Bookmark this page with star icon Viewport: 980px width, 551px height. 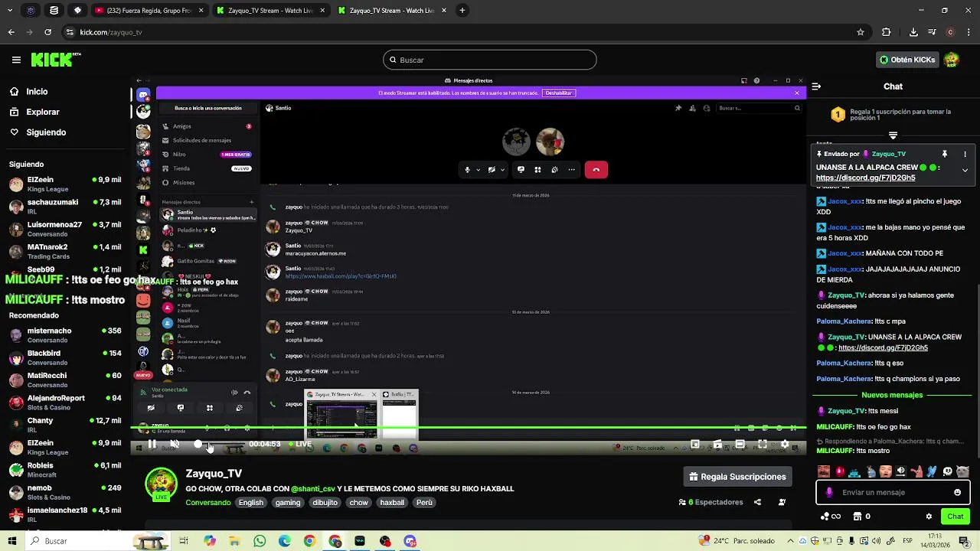click(861, 32)
